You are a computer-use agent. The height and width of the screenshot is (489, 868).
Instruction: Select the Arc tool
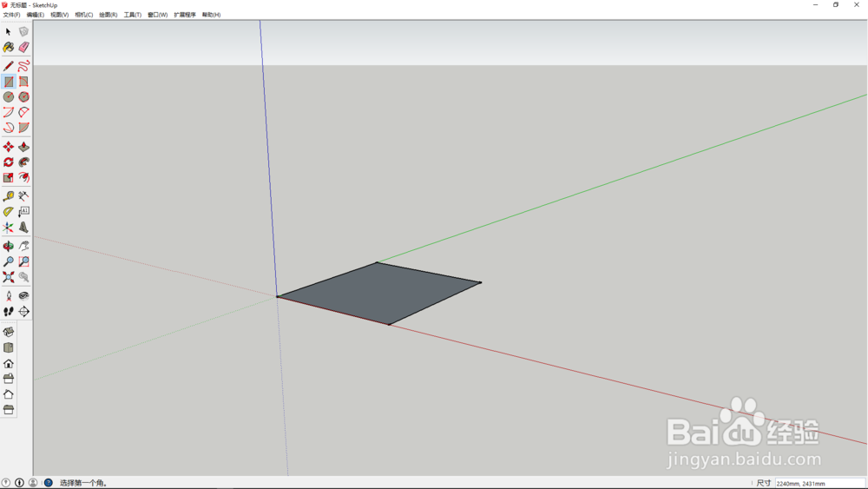pyautogui.click(x=9, y=112)
